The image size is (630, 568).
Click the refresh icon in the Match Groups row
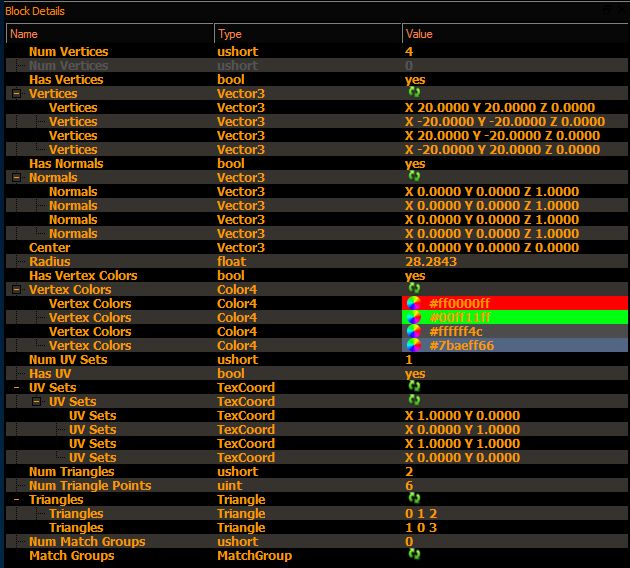[414, 554]
